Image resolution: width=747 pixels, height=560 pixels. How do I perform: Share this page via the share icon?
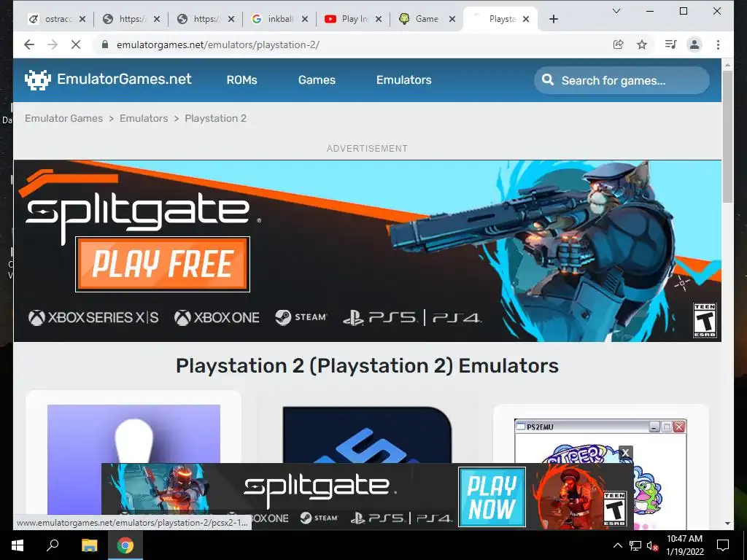(x=619, y=44)
